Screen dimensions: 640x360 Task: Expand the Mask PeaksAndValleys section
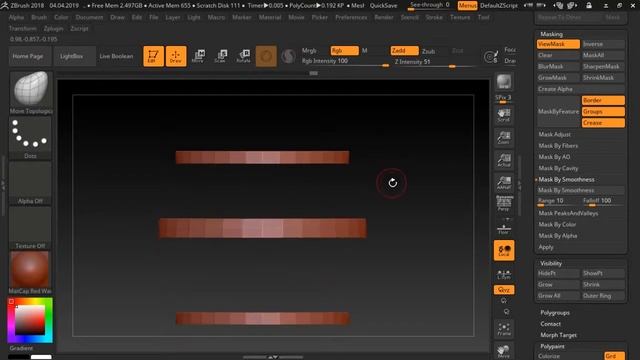568,213
